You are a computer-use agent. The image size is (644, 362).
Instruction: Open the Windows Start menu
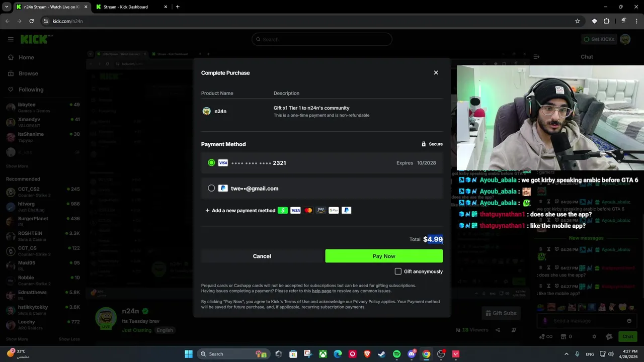[189, 354]
